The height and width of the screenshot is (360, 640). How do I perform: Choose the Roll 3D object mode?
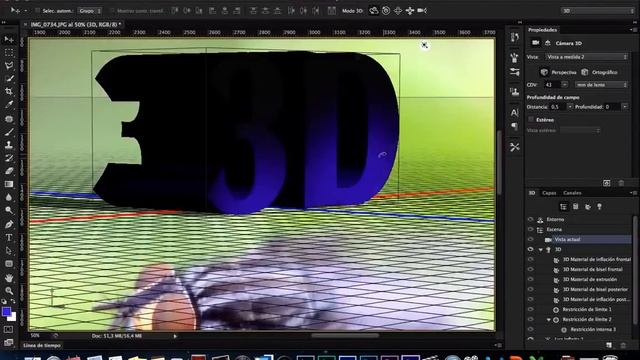pyautogui.click(x=386, y=11)
